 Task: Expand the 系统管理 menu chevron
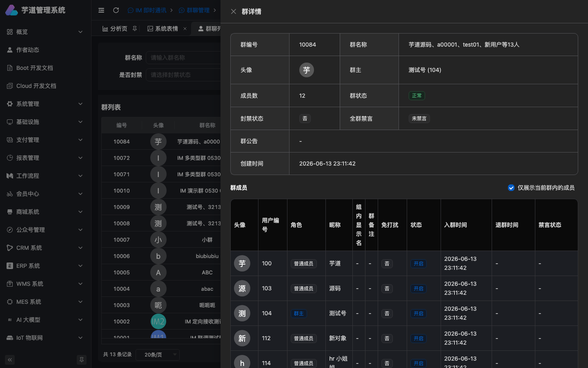(x=80, y=104)
